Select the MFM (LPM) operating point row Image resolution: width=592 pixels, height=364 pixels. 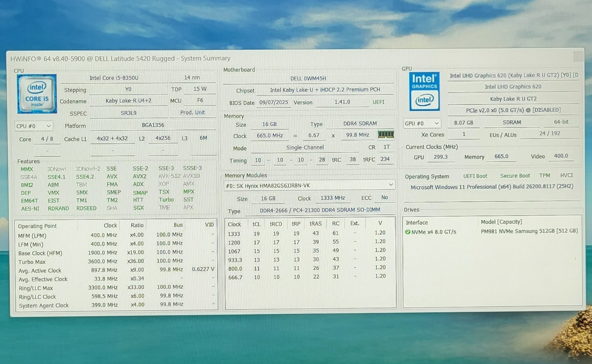tap(116, 235)
